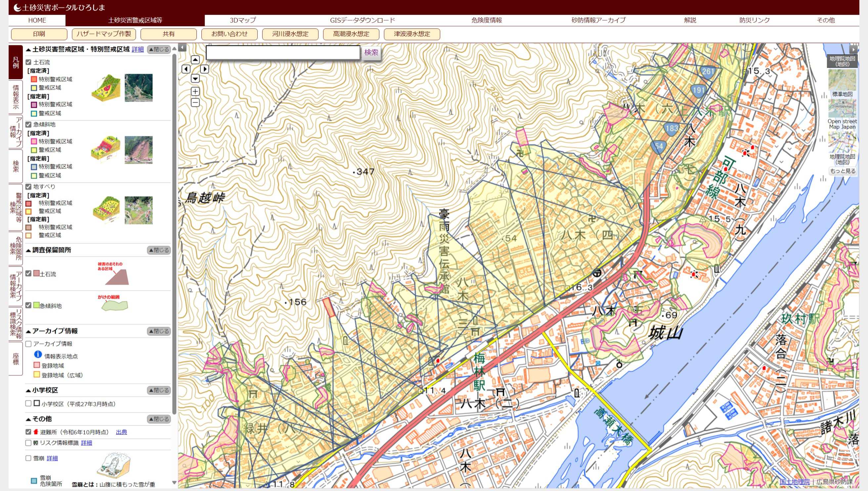Open the 土石流 disaster photo
The image size is (868, 491).
139,88
